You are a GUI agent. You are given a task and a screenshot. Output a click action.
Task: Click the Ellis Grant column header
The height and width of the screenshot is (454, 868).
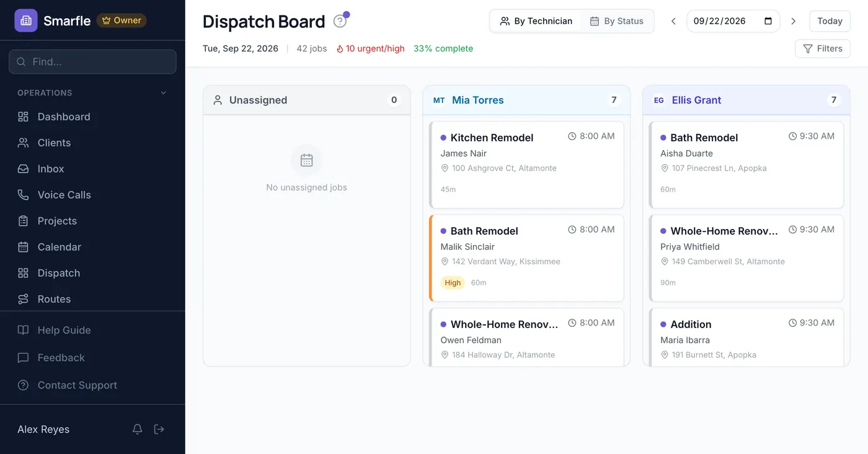tap(746, 100)
